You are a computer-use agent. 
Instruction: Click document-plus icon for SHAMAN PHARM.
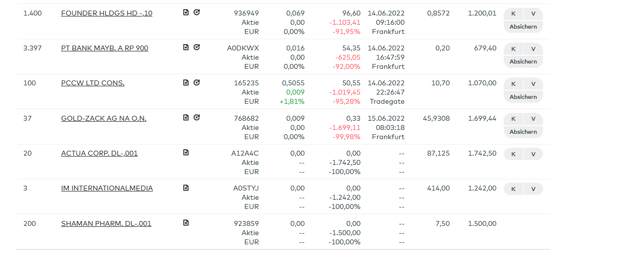point(186,223)
